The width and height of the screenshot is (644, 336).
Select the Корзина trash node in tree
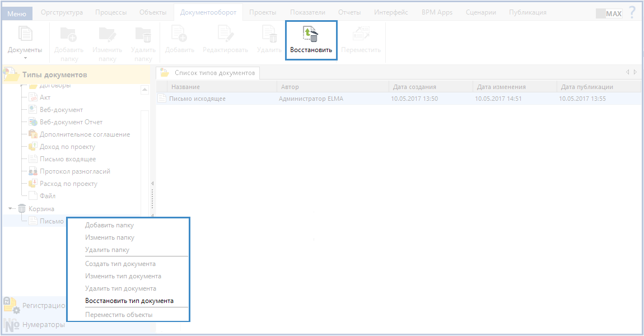[x=41, y=208]
